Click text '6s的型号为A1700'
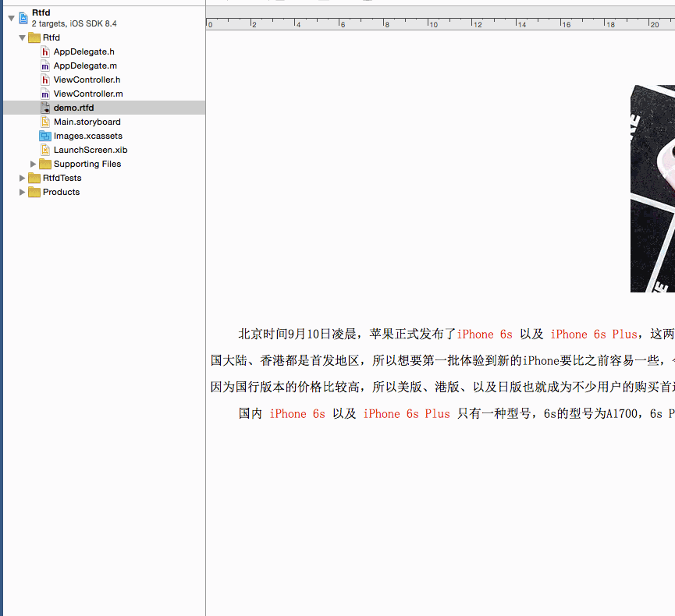 click(x=591, y=414)
